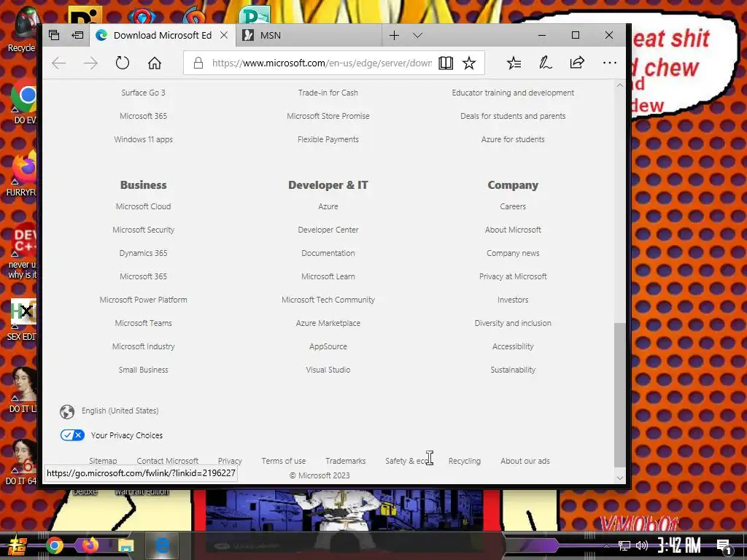
Task: Open the Flexible Payments link
Action: (328, 139)
